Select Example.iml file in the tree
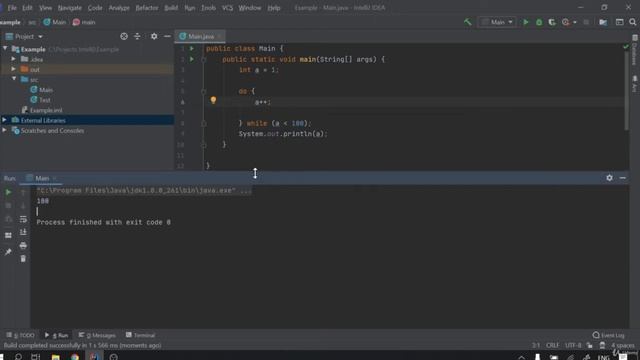The width and height of the screenshot is (640, 360). tap(42, 110)
